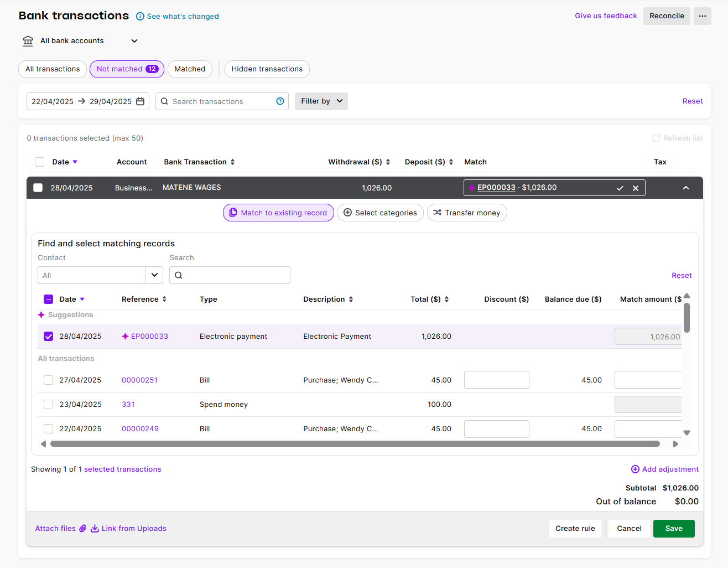This screenshot has width=728, height=568.
Task: Sort matching records by Total ($) arrows
Action: point(446,300)
